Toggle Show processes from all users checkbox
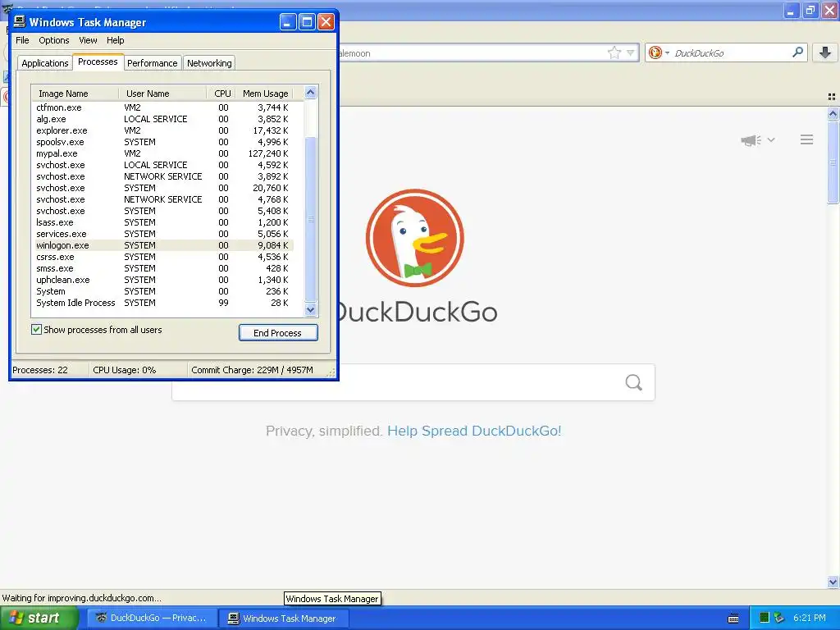 point(36,330)
